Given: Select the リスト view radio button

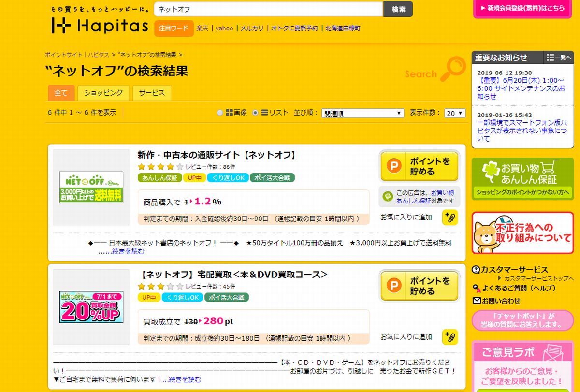Looking at the screenshot, I should 255,113.
